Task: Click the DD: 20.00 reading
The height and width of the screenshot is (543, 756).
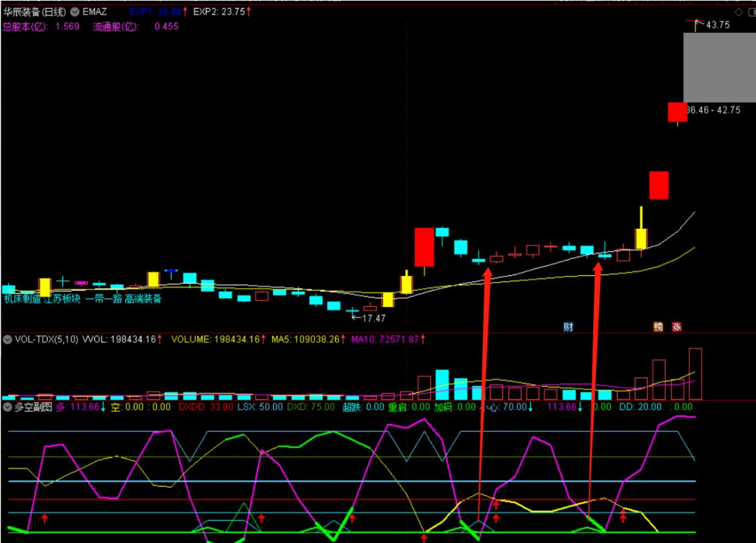Action: [640, 407]
